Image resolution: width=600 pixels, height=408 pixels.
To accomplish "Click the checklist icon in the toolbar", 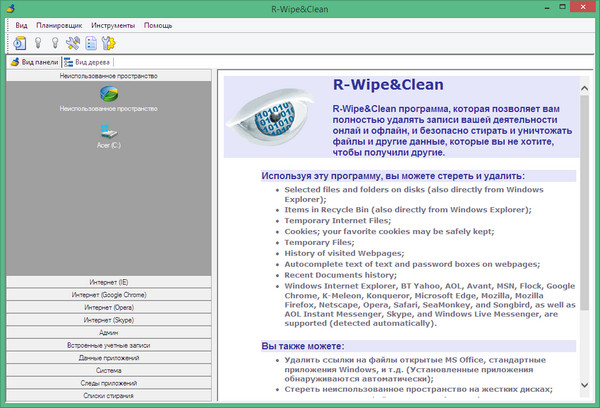I will 90,43.
